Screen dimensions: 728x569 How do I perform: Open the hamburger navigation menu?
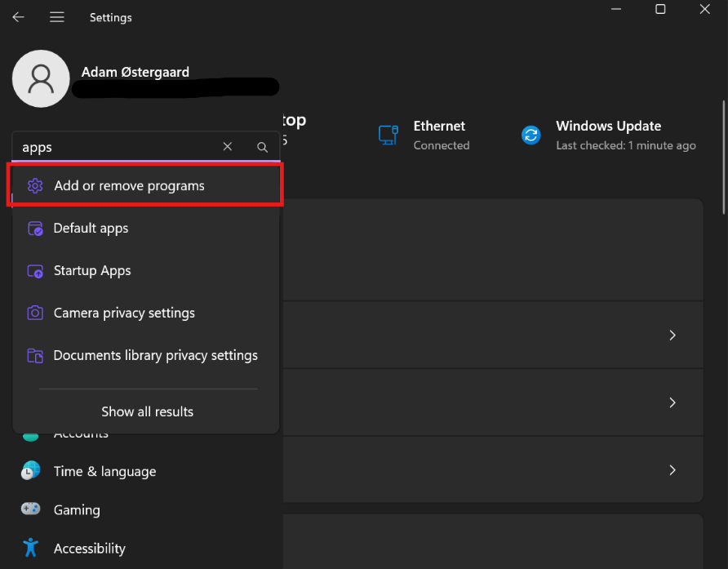click(x=56, y=17)
